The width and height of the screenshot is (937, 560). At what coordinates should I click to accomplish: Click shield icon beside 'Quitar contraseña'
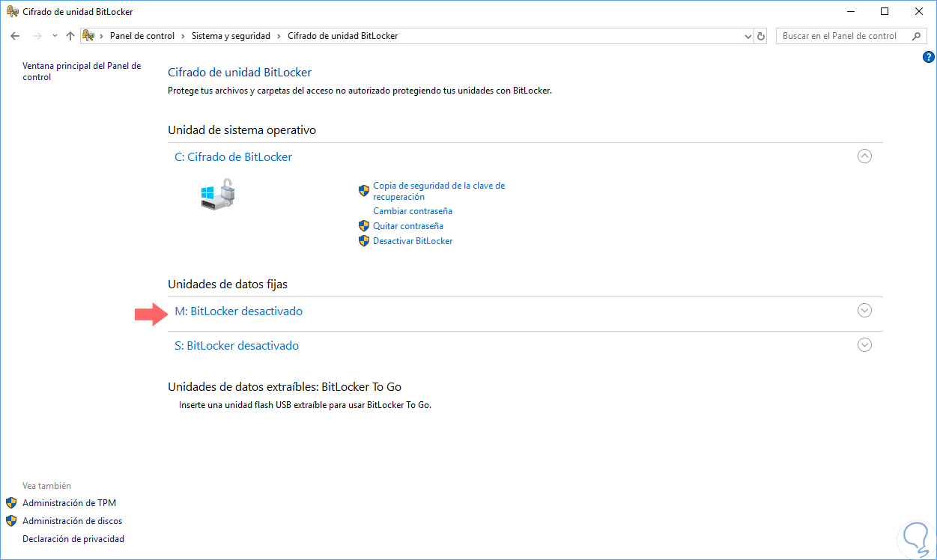(x=364, y=226)
